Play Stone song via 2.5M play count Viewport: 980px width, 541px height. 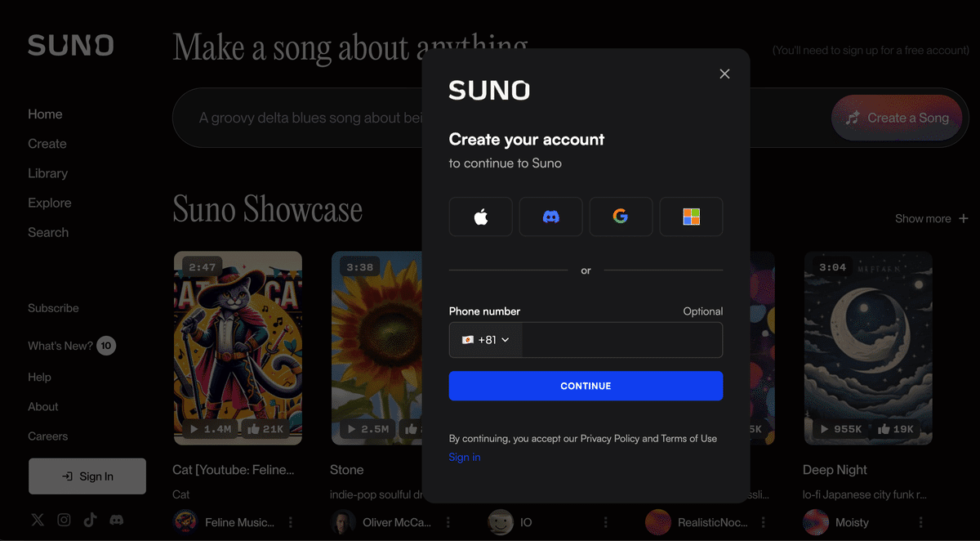[368, 429]
